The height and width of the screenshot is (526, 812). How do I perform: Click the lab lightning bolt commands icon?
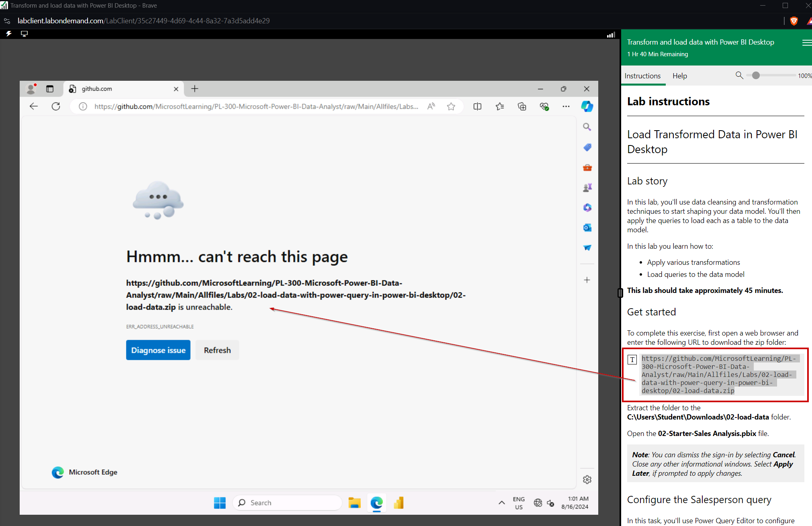point(8,34)
